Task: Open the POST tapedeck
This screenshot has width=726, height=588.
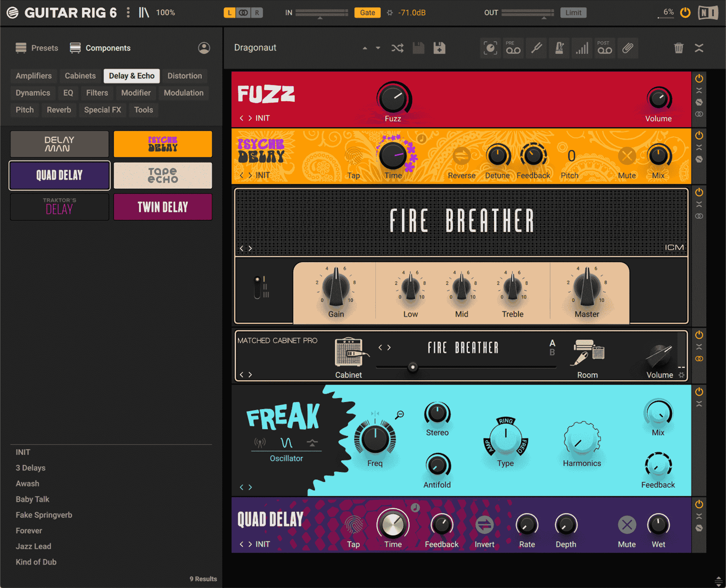Action: click(x=605, y=48)
